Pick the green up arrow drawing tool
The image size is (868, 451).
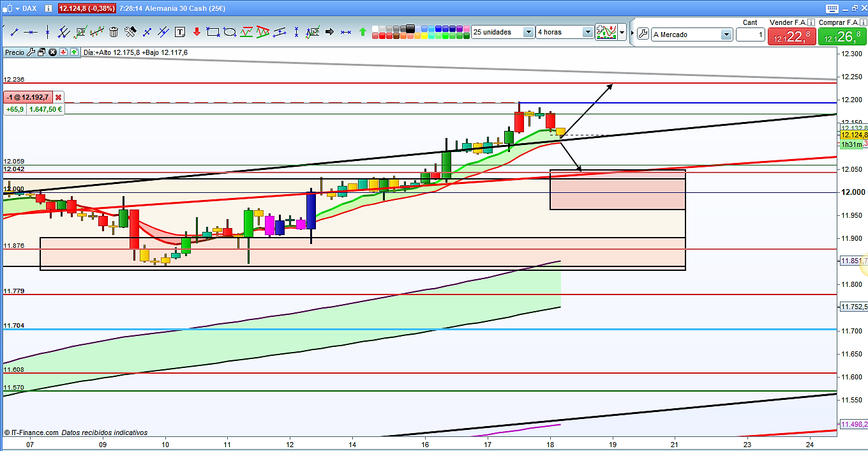(x=363, y=31)
